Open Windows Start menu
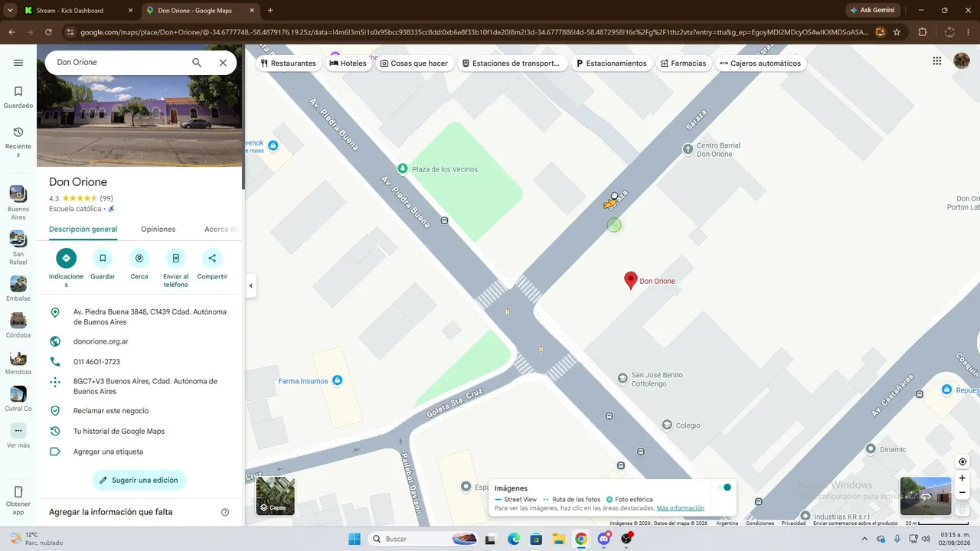The width and height of the screenshot is (980, 551). [354, 539]
